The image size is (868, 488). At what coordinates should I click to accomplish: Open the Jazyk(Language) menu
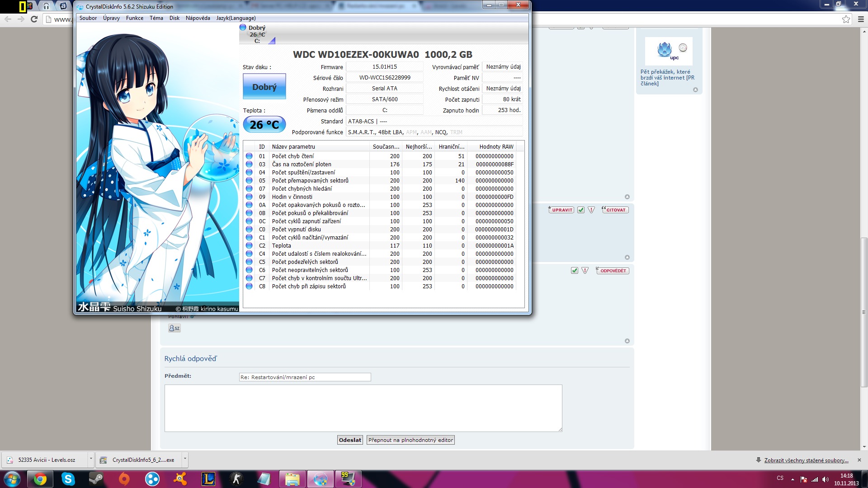[236, 18]
